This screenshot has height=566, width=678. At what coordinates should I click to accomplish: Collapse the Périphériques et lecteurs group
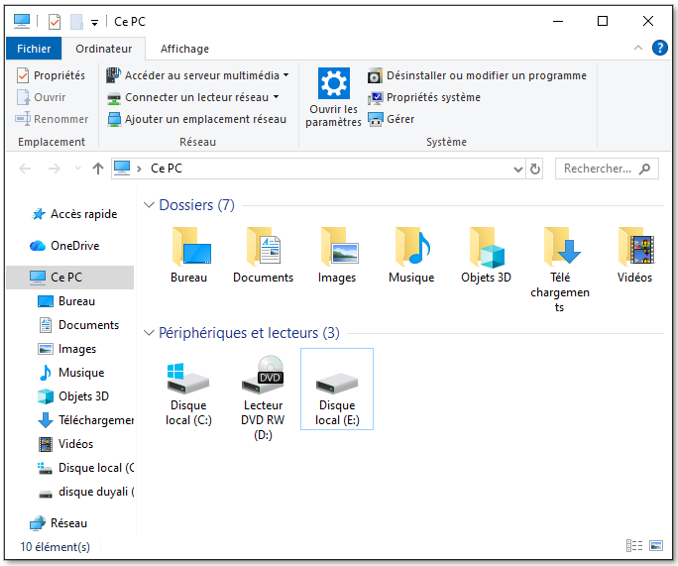pos(150,333)
